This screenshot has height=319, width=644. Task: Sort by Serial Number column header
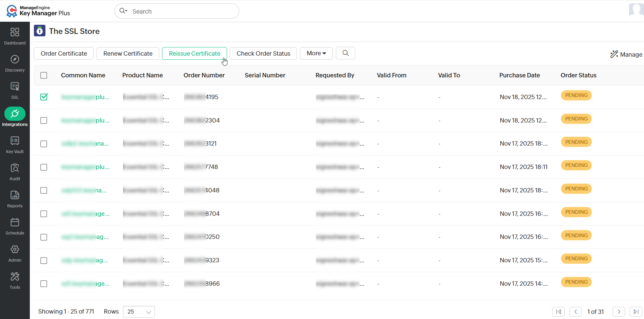coord(265,75)
